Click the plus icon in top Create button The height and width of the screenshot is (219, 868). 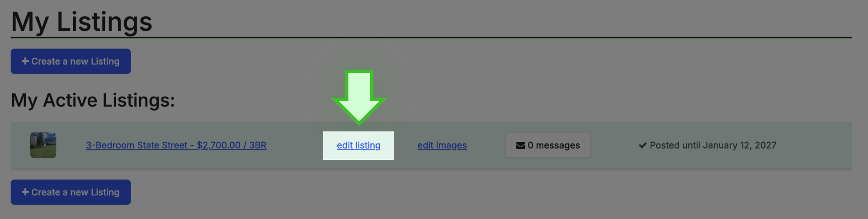click(25, 61)
